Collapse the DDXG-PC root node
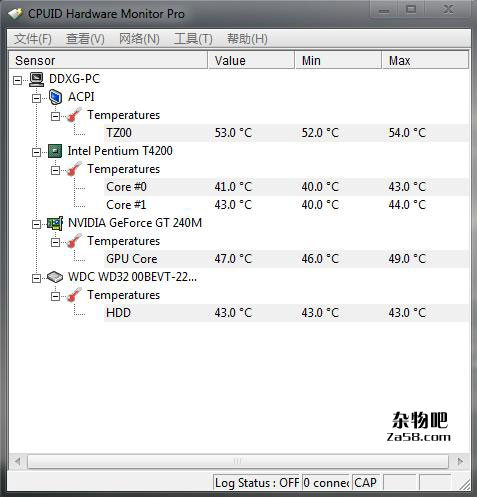Image resolution: width=477 pixels, height=497 pixels. tap(17, 80)
